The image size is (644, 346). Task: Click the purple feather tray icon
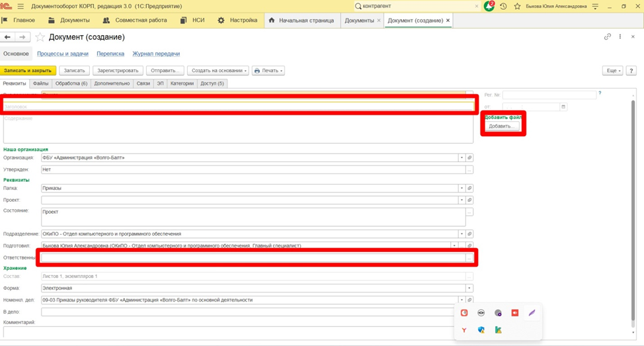[x=532, y=313]
